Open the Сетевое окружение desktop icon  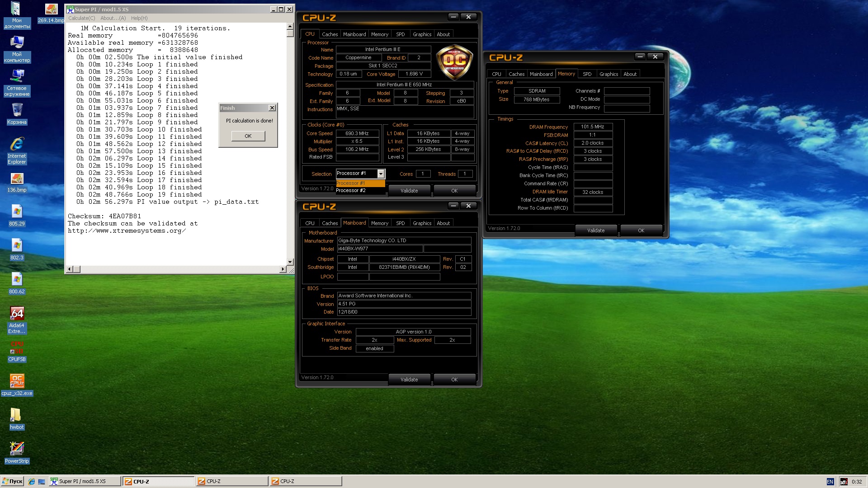click(x=17, y=83)
